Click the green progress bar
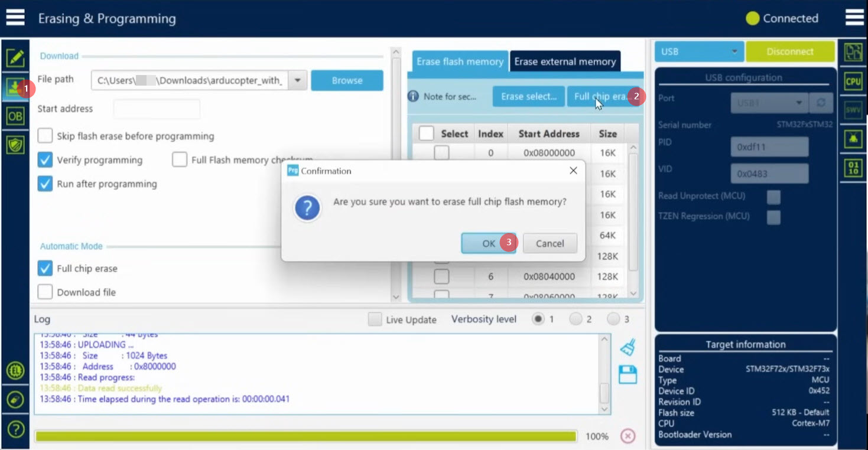 coord(305,436)
